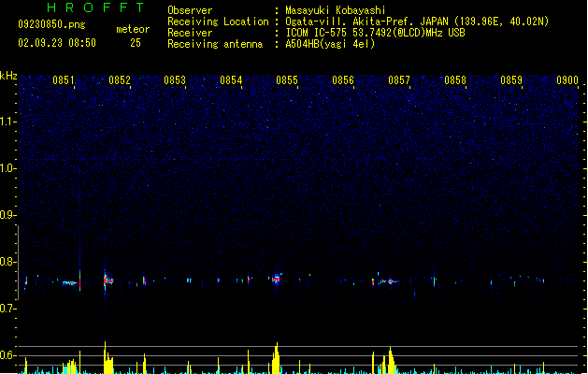The image size is (588, 374).
Task: Click the 0852 time marker
Action: pos(120,80)
